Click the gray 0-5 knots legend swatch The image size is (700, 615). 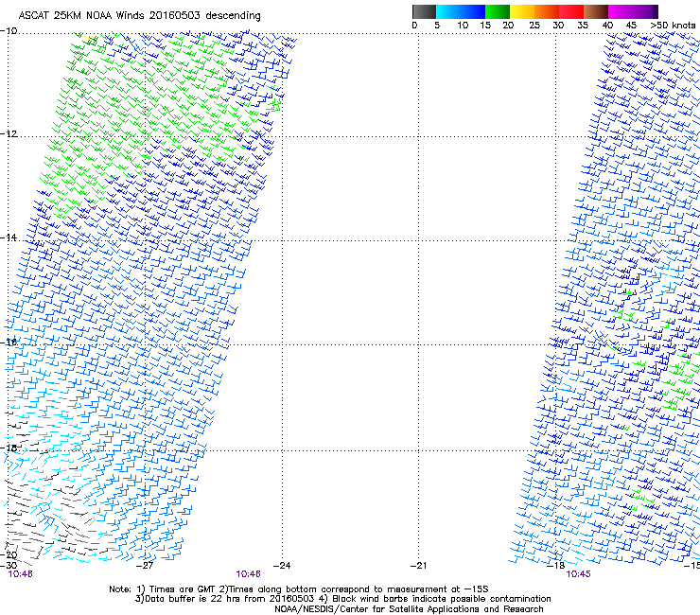click(x=424, y=11)
